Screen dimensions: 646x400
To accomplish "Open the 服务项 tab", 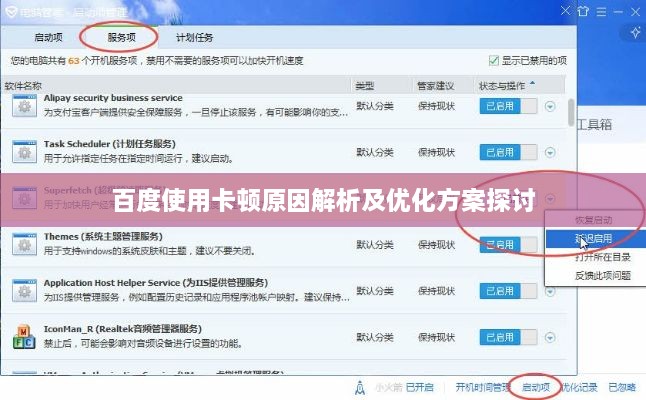I will (121, 37).
